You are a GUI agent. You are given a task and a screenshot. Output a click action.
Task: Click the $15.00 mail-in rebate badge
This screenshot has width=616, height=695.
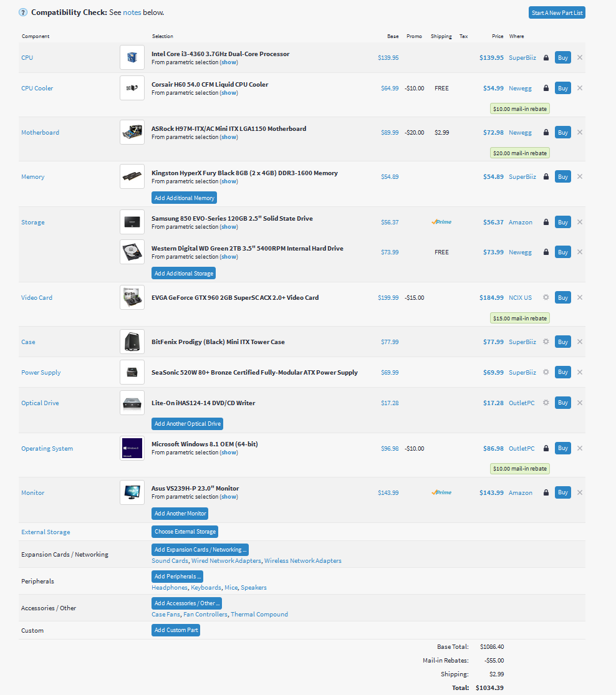(x=520, y=319)
